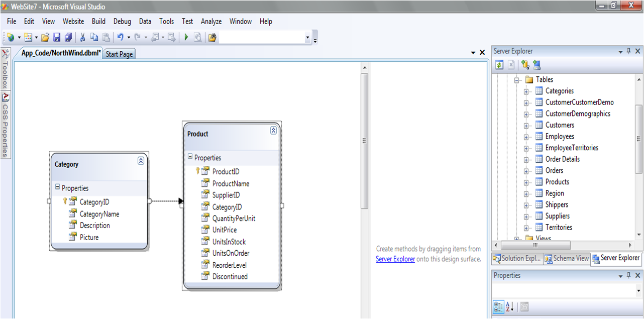Select the ProductID primary key property
This screenshot has width=644, height=319.
click(226, 172)
